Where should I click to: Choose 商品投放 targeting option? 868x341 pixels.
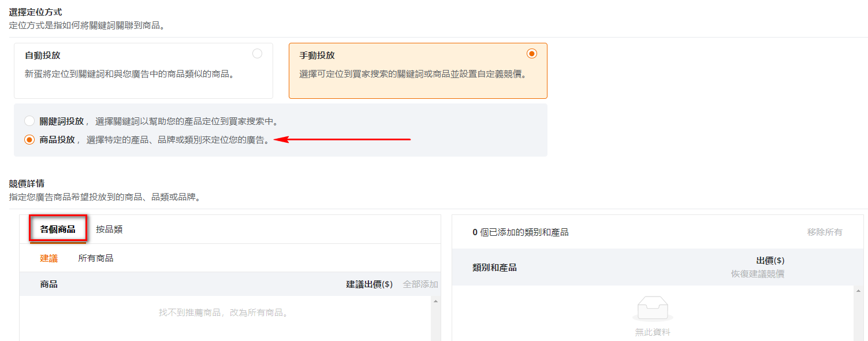(29, 140)
